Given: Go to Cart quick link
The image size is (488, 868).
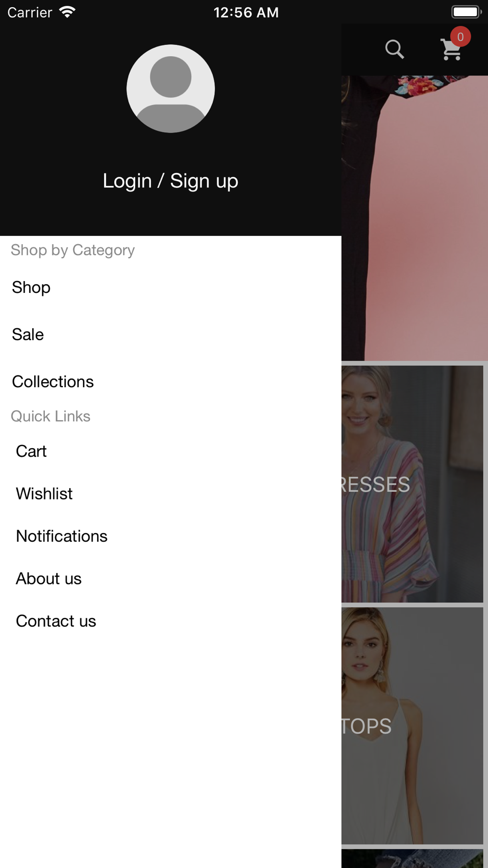Looking at the screenshot, I should 171,451.
